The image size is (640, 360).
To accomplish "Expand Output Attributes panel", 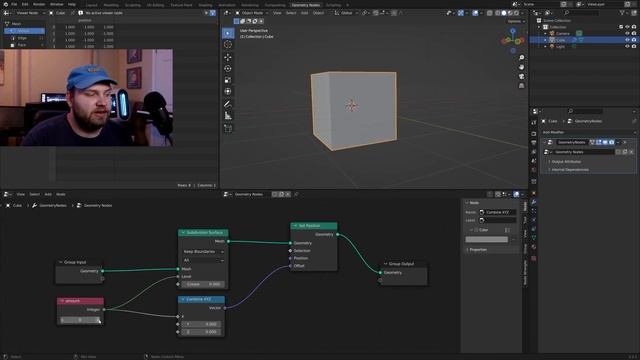I will [566, 162].
